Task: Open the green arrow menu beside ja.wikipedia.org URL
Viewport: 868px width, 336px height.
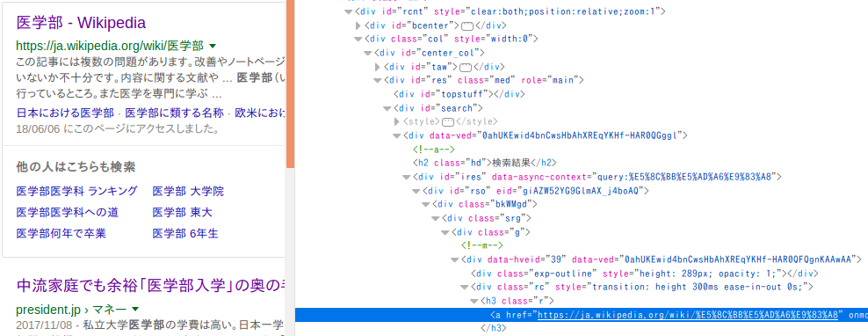Action: click(213, 46)
